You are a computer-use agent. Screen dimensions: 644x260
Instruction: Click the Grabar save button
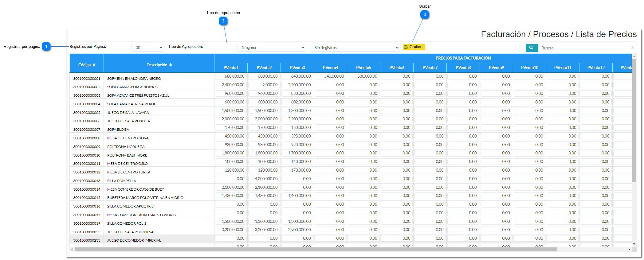(x=414, y=47)
